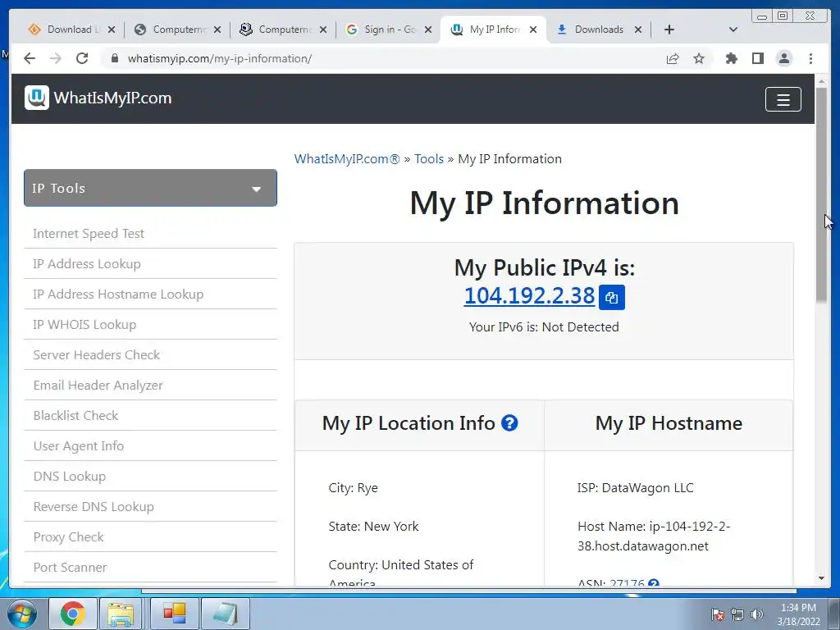This screenshot has width=840, height=630.
Task: Click the 104.192.2.38 IP address link
Action: click(x=529, y=295)
